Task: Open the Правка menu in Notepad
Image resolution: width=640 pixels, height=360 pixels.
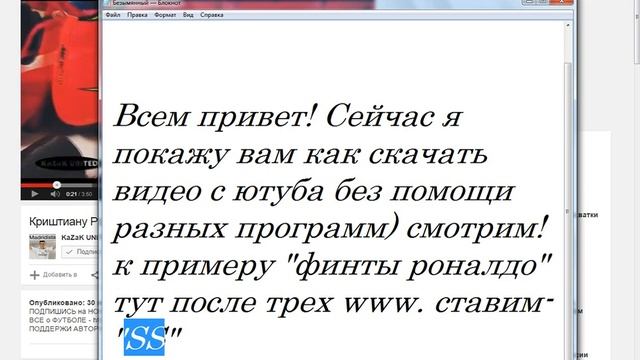Action: [x=137, y=15]
